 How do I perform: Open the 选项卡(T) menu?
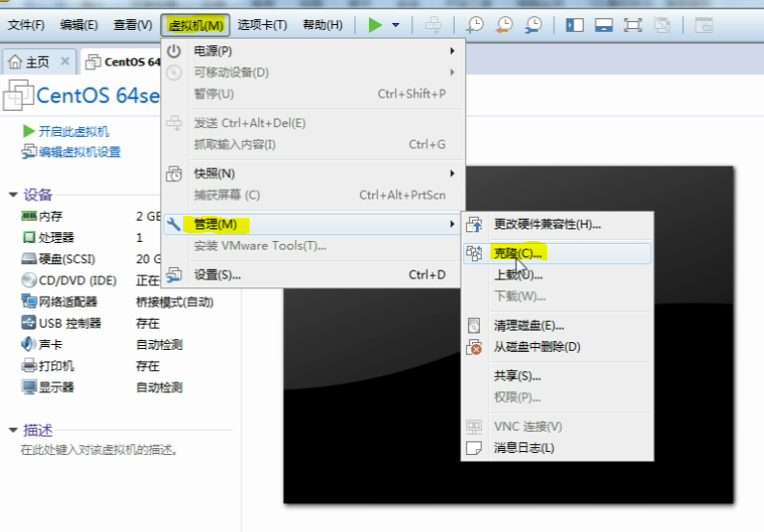262,24
